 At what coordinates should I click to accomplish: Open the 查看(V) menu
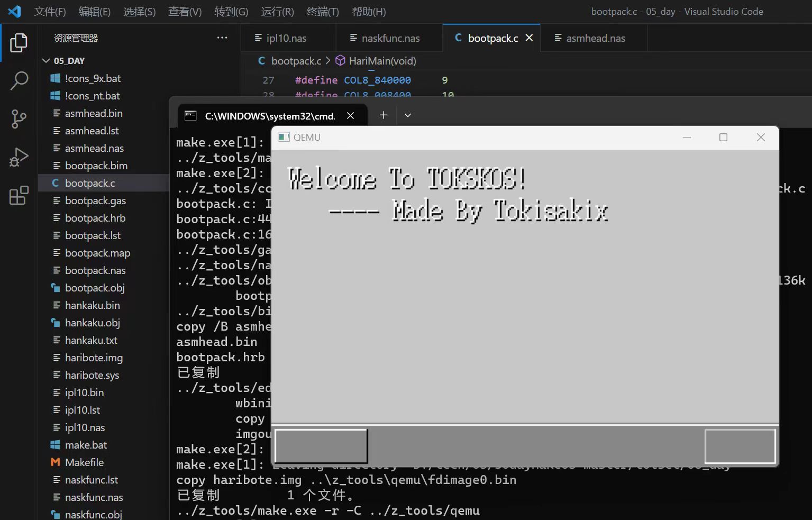(185, 12)
